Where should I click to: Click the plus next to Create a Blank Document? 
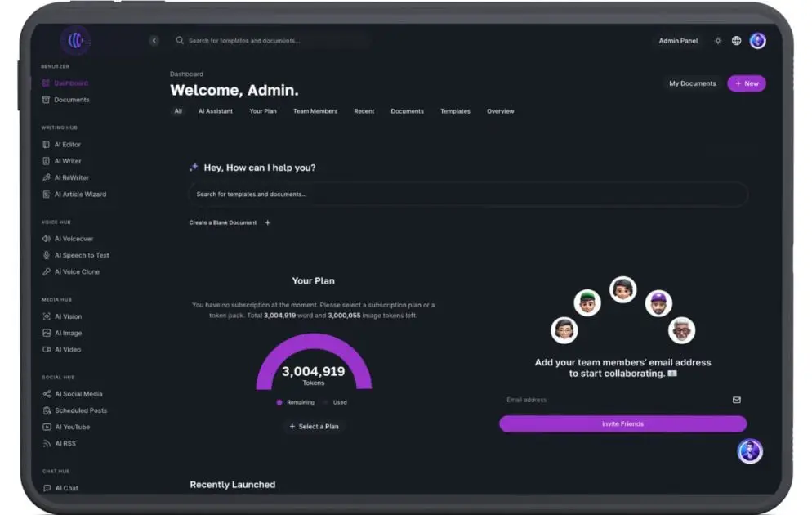click(267, 222)
